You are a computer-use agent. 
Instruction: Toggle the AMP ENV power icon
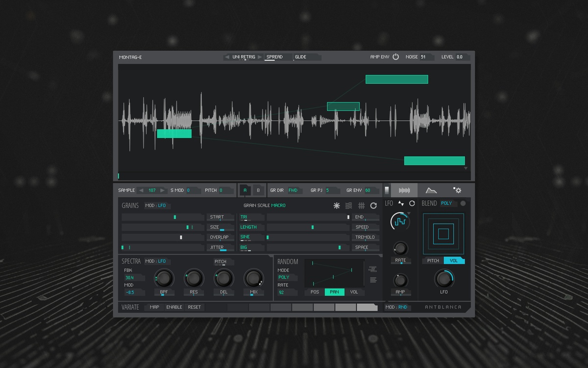395,57
